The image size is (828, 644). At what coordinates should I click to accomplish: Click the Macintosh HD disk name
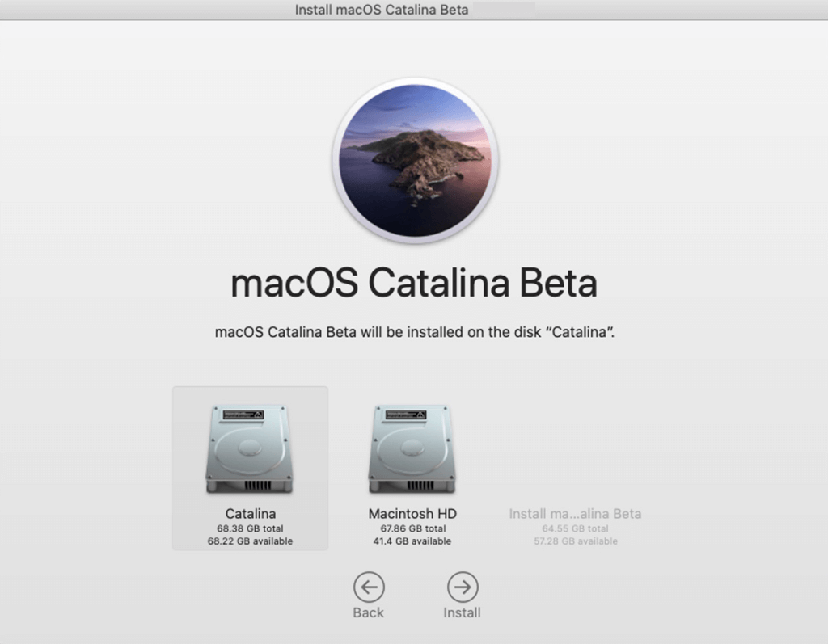coord(412,514)
